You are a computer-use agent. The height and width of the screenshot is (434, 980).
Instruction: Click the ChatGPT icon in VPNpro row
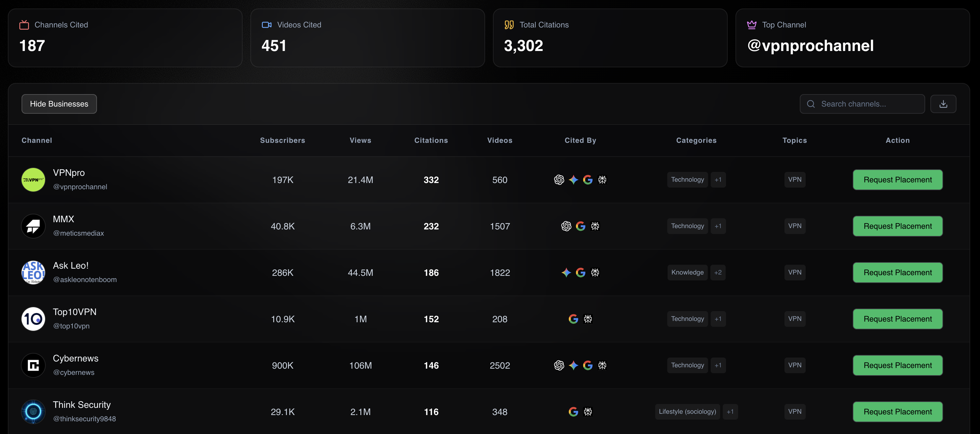(559, 180)
